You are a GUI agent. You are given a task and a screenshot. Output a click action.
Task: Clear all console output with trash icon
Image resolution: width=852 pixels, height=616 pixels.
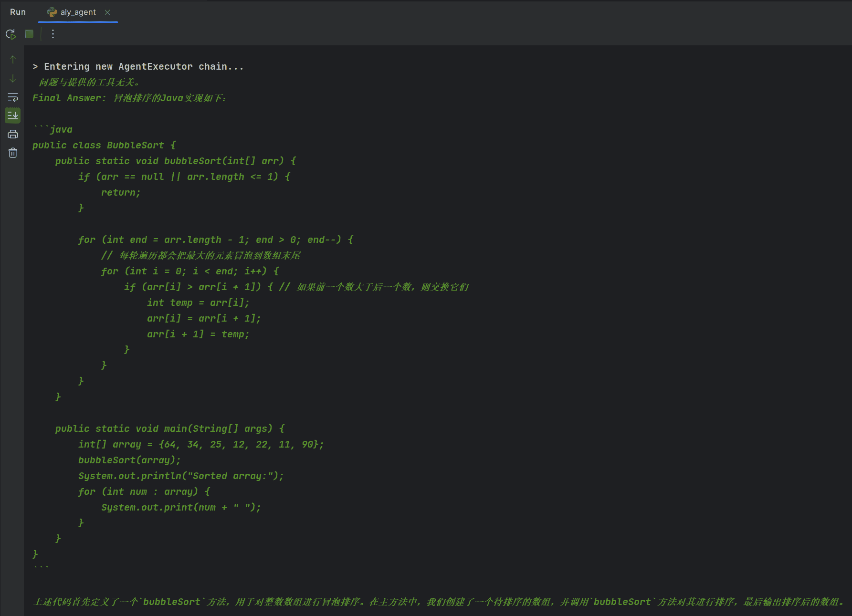click(x=13, y=153)
